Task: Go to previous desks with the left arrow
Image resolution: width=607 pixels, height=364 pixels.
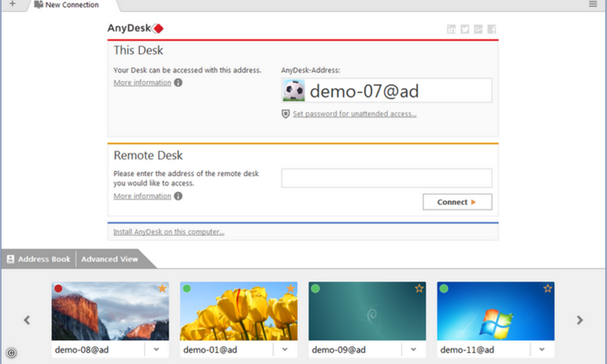Action: [27, 320]
